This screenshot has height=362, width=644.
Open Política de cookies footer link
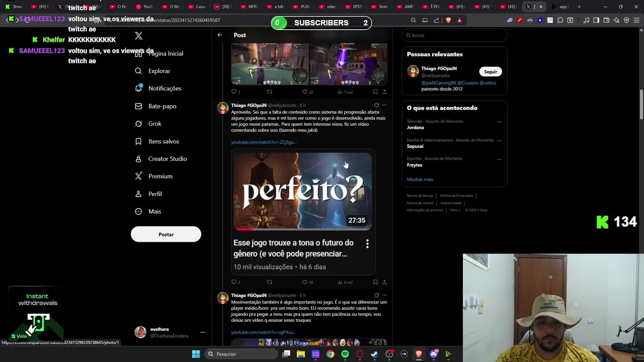pos(420,203)
